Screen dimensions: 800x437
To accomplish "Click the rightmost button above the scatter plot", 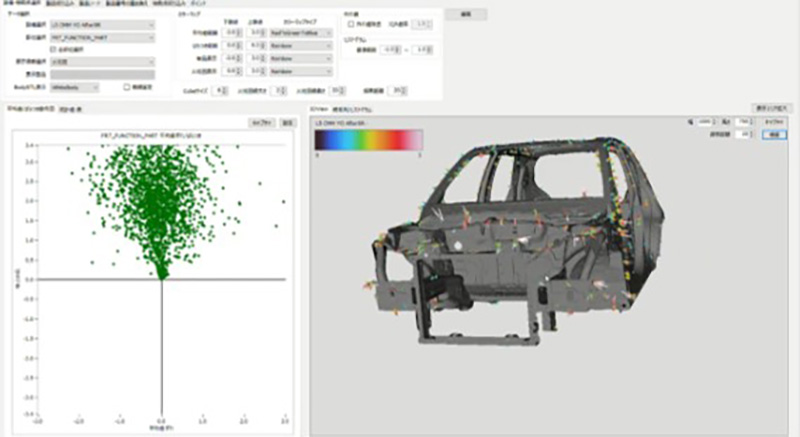I will pyautogui.click(x=287, y=121).
